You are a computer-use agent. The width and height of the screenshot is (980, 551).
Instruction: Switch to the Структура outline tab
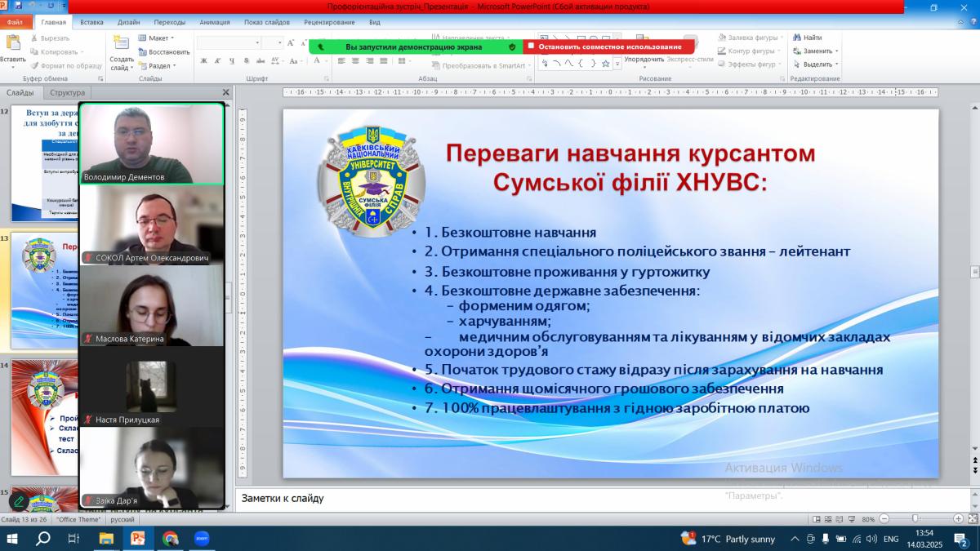point(67,93)
